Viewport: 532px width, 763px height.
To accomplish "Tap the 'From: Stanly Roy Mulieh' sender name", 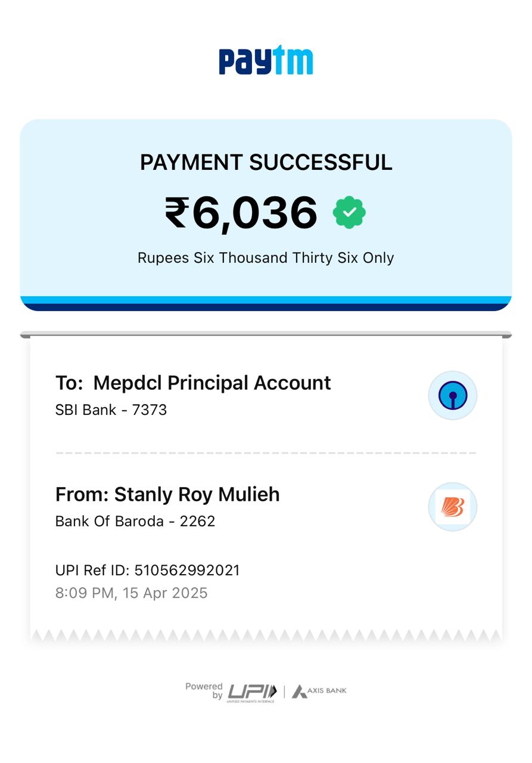I will [167, 494].
